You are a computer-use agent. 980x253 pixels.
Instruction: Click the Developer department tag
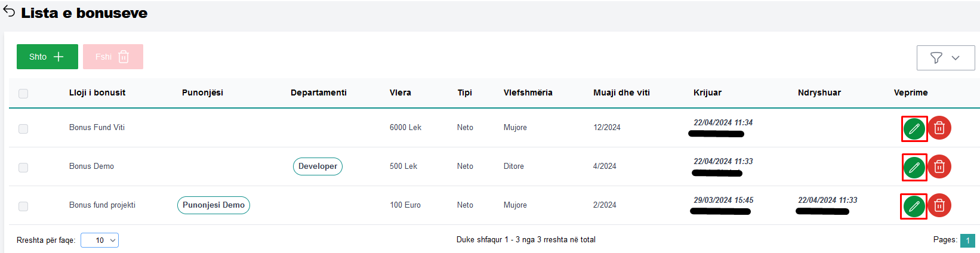click(x=318, y=166)
